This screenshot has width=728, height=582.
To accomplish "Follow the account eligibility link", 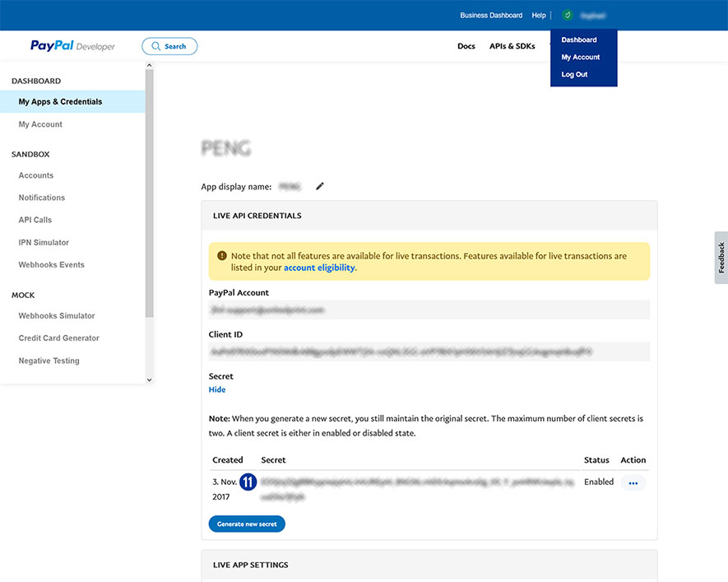I will pyautogui.click(x=319, y=268).
